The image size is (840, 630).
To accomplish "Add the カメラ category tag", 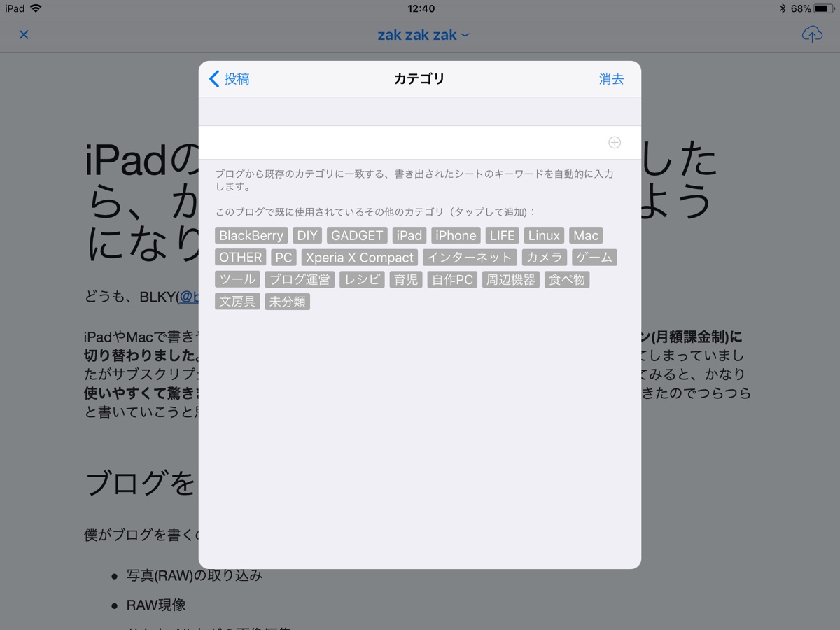I will [545, 258].
